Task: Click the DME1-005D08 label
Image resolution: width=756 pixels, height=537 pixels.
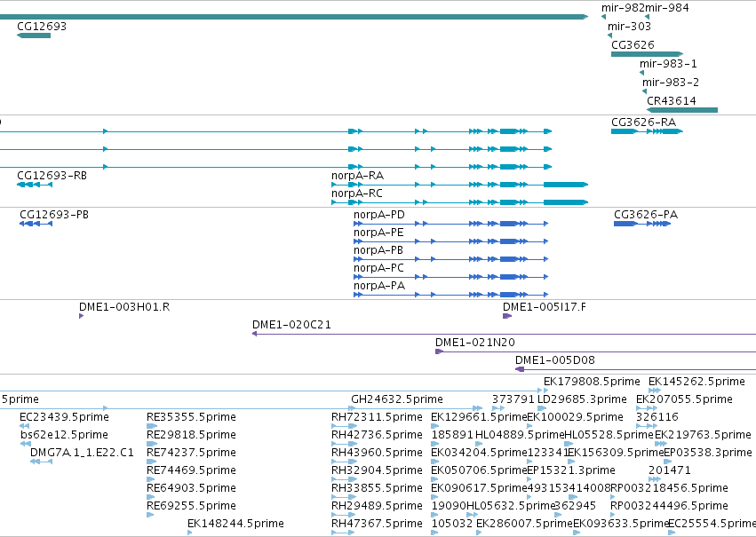Action: 555,360
